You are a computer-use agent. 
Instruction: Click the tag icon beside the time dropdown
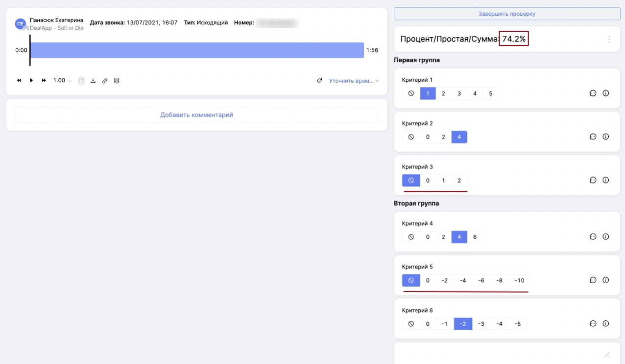pyautogui.click(x=319, y=81)
